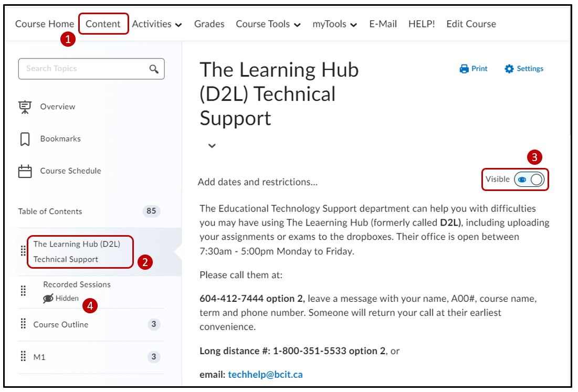
Task: Click the printer icon for Print
Action: coord(464,69)
